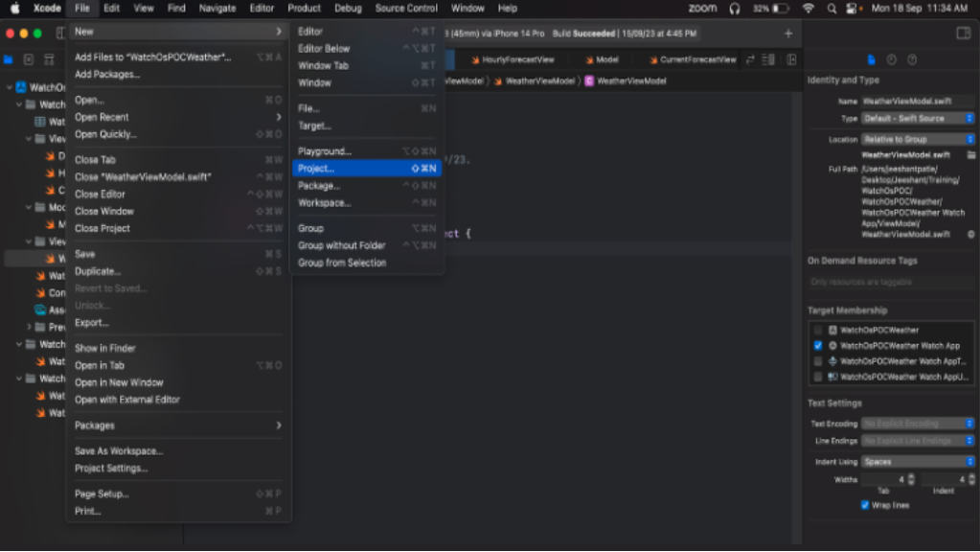Open the Indent Using dropdown set to Spaces

[x=917, y=461]
